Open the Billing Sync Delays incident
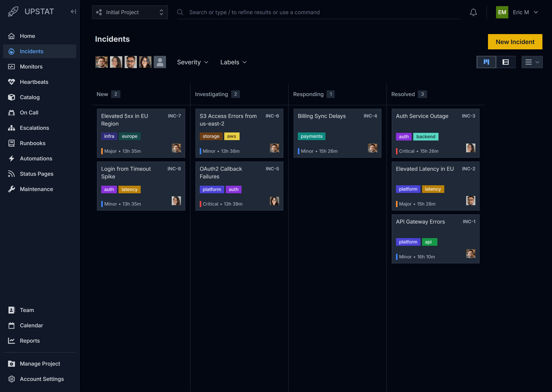This screenshot has height=392, width=552. point(321,116)
